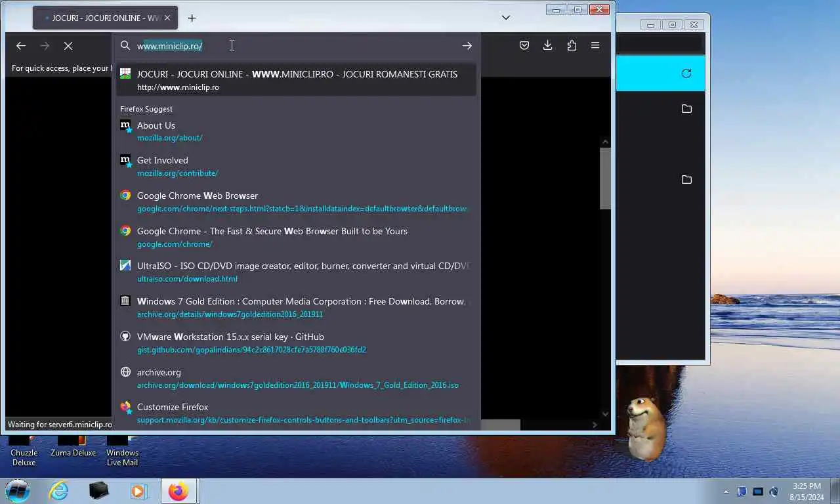Go back with the back arrow
The image size is (840, 504).
pyautogui.click(x=21, y=46)
